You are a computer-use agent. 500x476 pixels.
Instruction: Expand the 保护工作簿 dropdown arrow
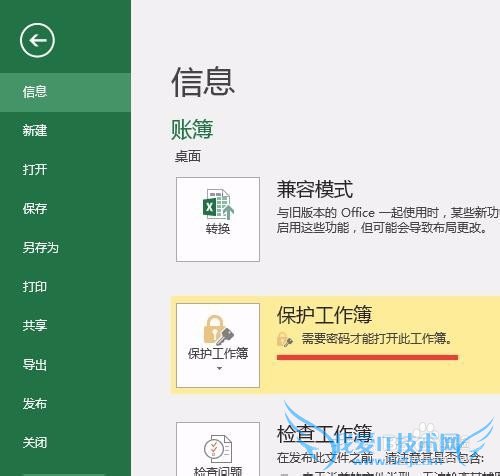point(219,368)
